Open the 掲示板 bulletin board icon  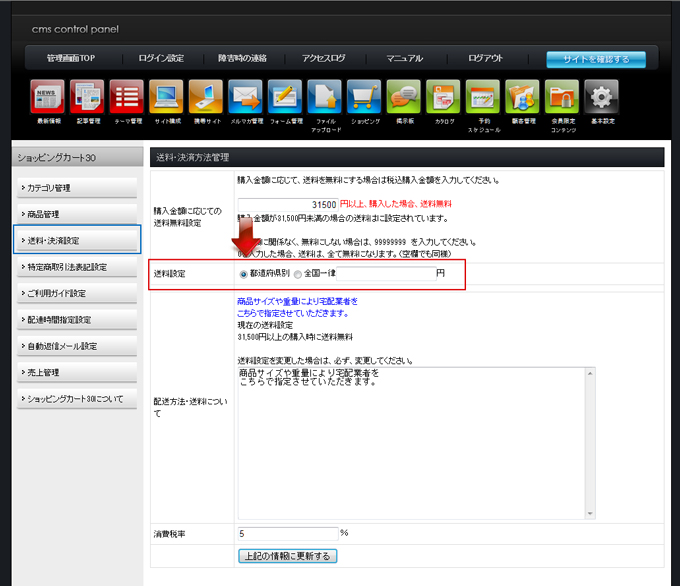403,97
